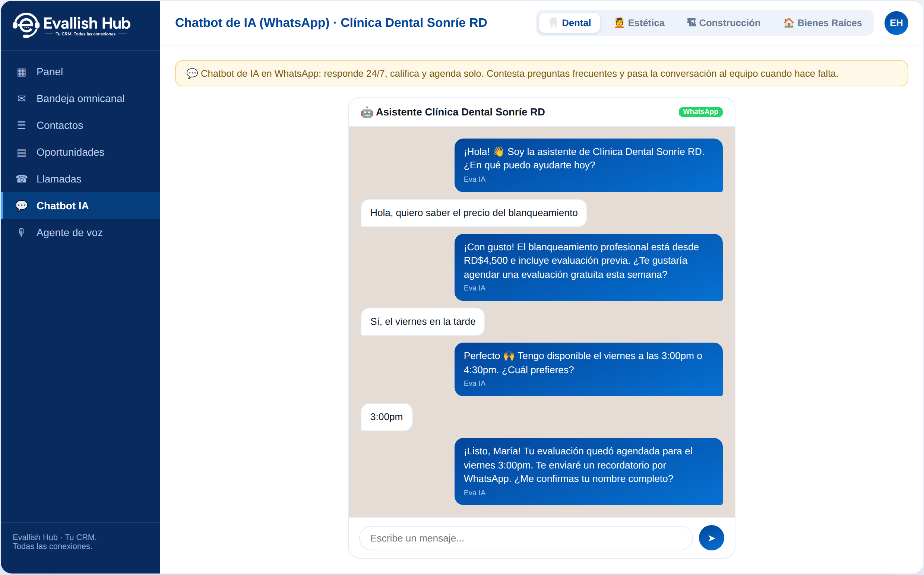
Task: Click the green WhatsApp badge
Action: [700, 112]
